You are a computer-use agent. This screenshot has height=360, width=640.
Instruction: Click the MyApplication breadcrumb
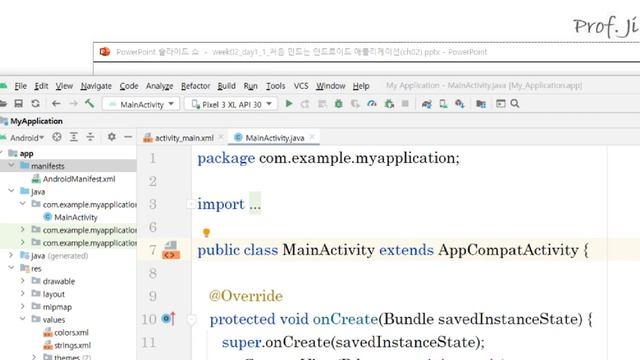click(x=36, y=121)
